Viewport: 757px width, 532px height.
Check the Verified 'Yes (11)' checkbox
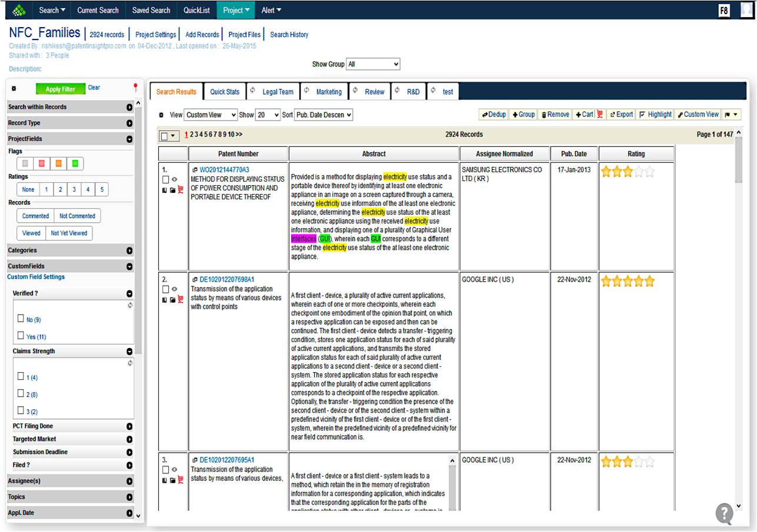pyautogui.click(x=21, y=336)
